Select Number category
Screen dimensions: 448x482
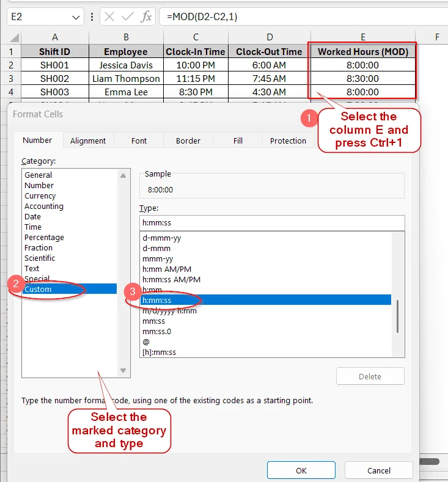(x=70, y=185)
